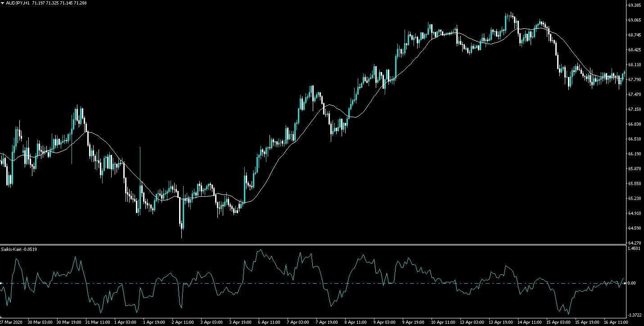
Task: Click the 31 Mar 11:00 time label
Action: (97, 322)
